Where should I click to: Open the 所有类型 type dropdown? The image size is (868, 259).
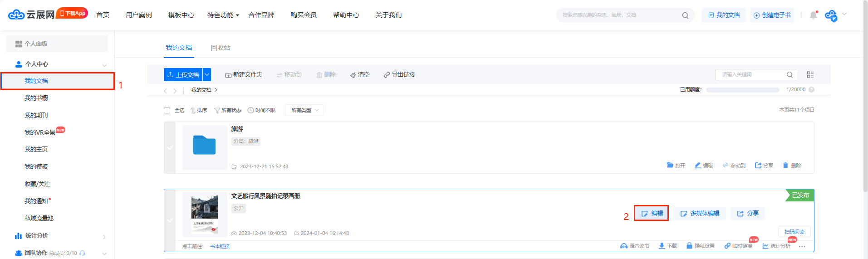coord(304,110)
